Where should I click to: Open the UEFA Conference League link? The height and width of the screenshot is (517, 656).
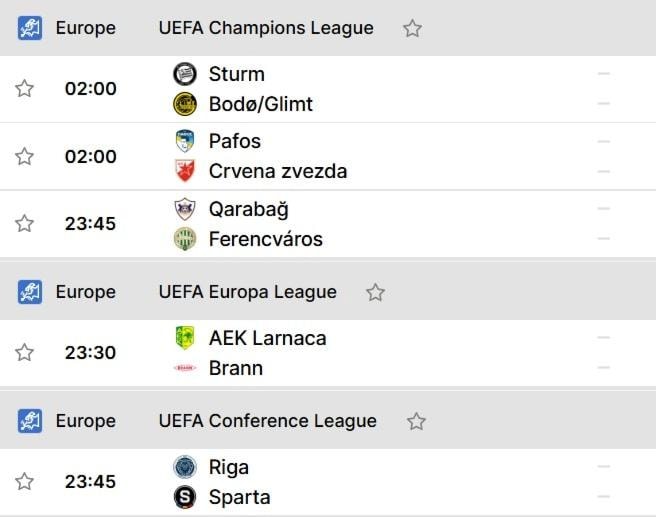268,421
